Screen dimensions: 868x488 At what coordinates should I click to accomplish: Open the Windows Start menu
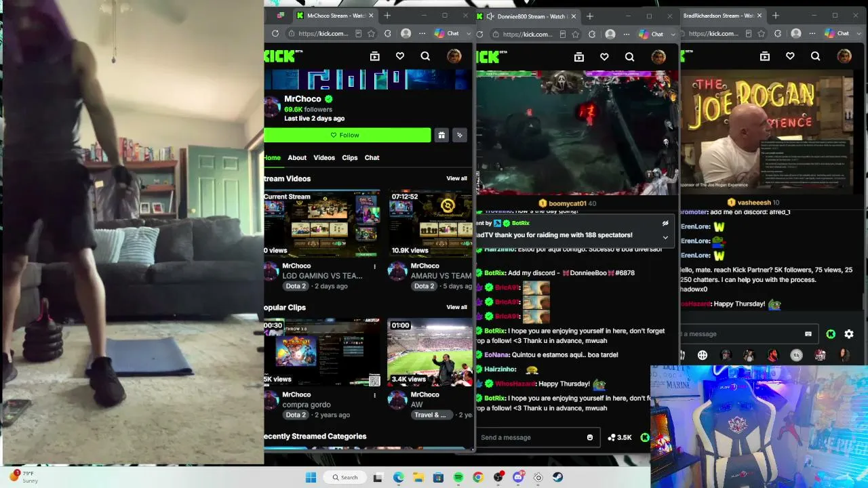311,477
